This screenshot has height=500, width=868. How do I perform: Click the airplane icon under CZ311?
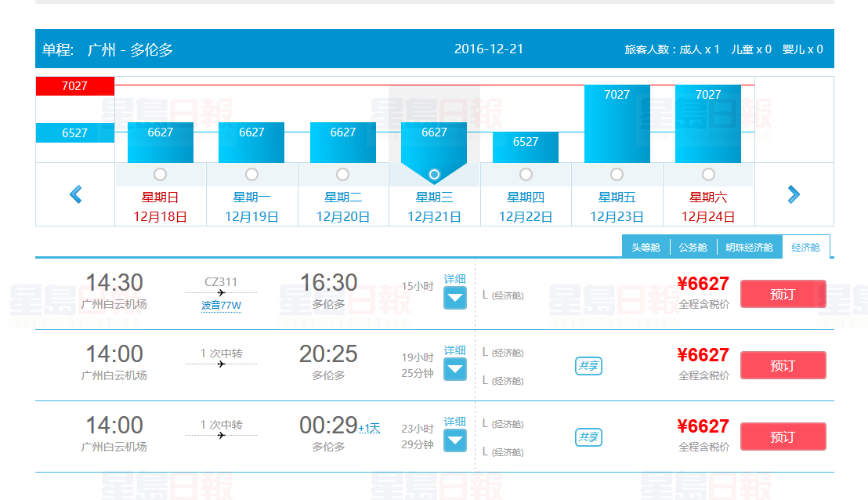point(221,292)
